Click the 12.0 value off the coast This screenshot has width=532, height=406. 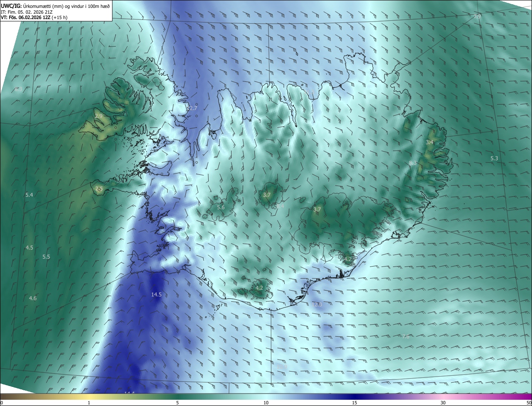[317, 304]
